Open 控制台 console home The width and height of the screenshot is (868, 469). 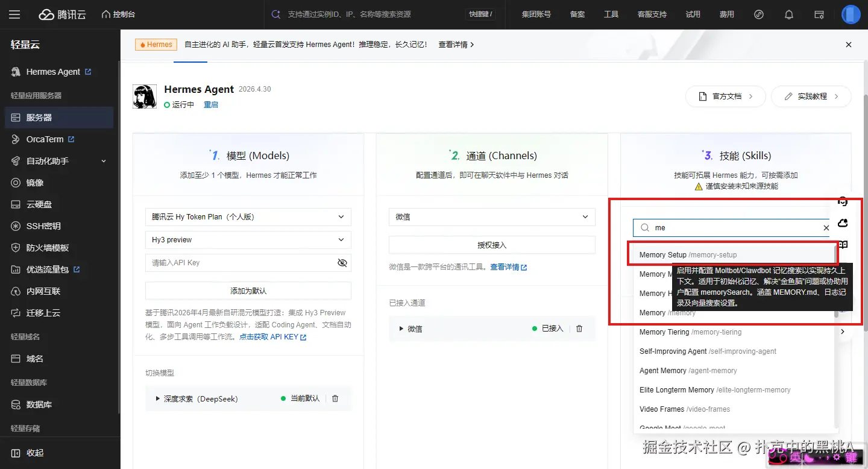pos(118,14)
